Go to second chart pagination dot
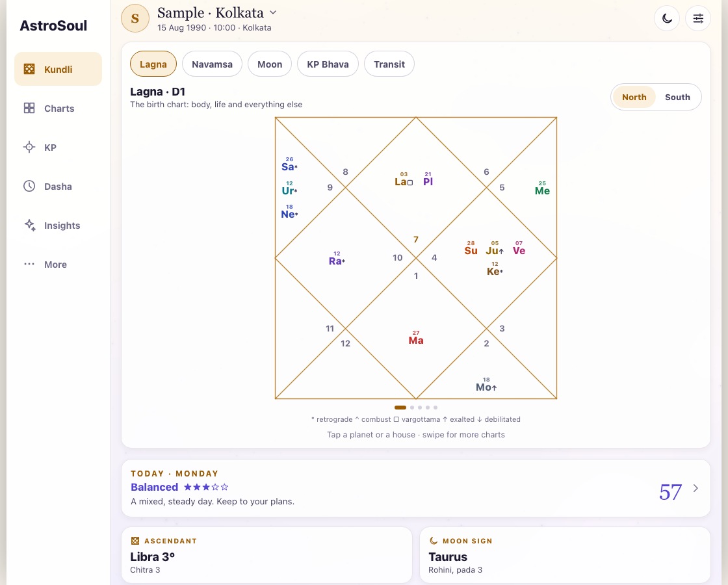Viewport: 728px width, 585px height. pos(412,408)
